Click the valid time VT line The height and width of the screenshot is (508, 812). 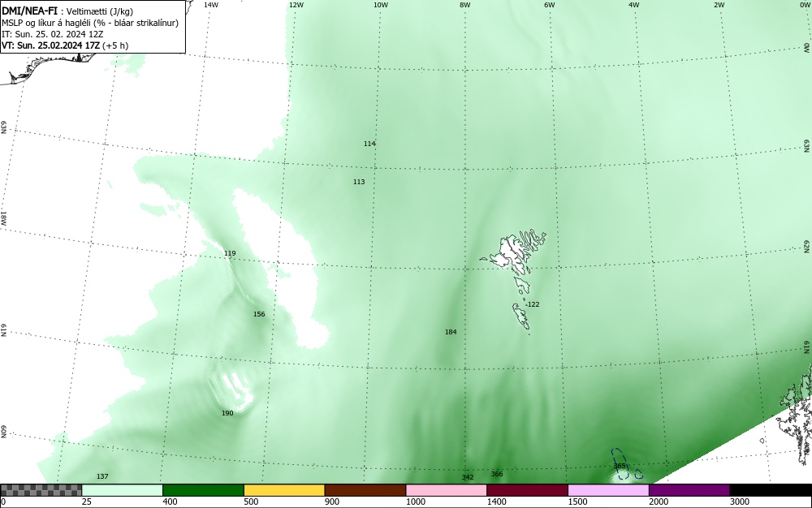65,45
